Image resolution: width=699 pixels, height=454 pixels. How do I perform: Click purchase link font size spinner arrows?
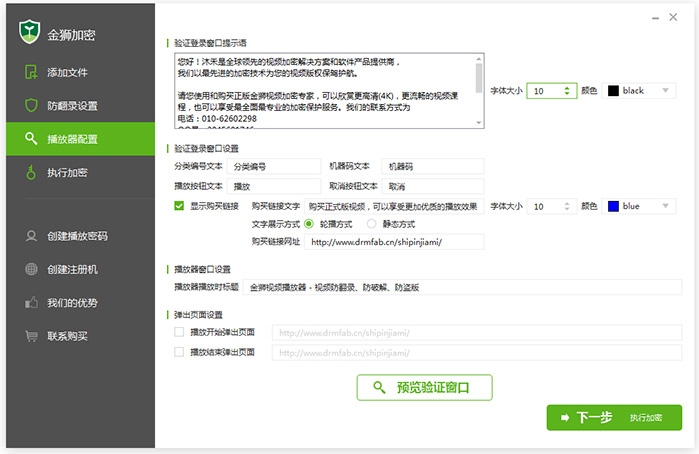(567, 206)
